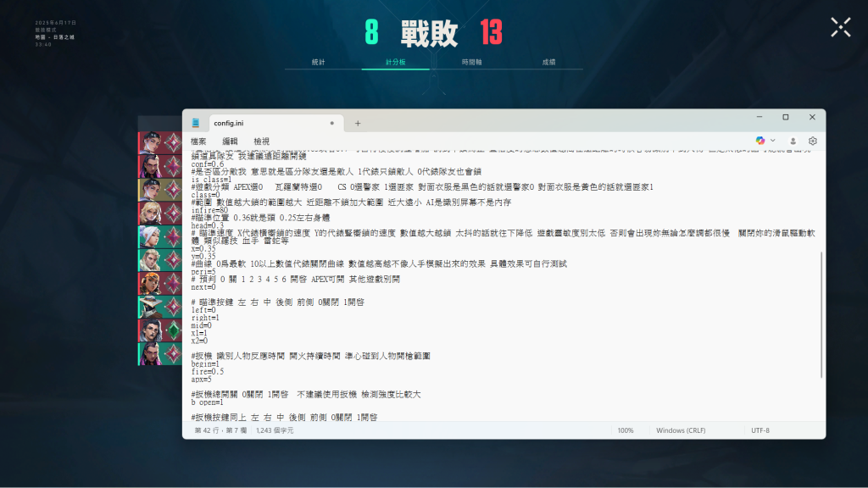Place cursor on the mid=0 line
The height and width of the screenshot is (488, 868).
click(201, 326)
